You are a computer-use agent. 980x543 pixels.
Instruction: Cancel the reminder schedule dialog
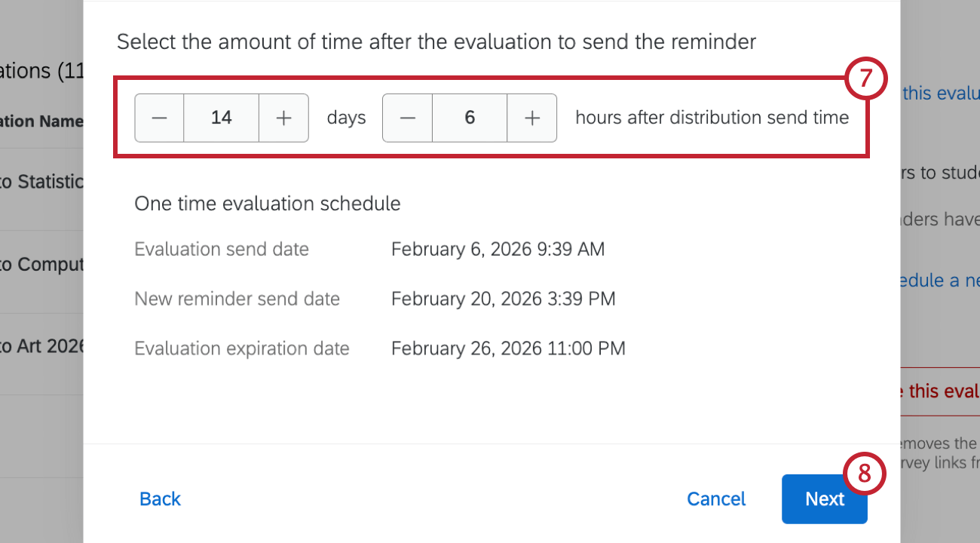point(715,499)
